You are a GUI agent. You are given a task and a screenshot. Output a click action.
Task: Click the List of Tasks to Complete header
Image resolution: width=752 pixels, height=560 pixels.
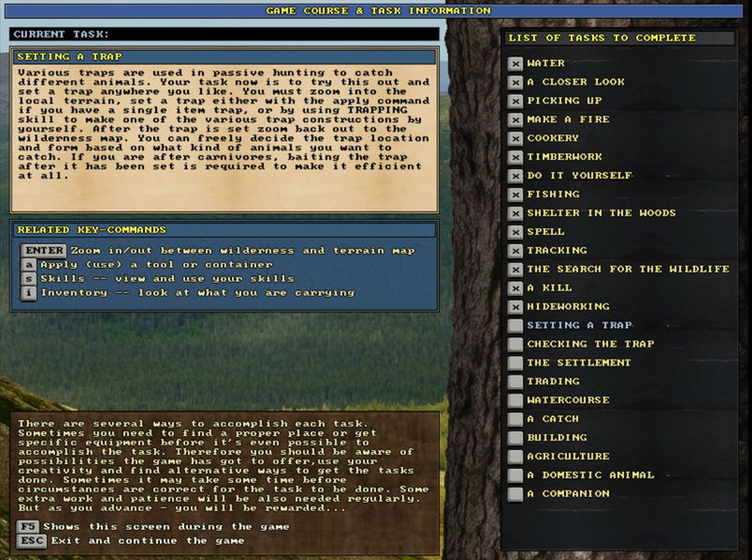(x=618, y=39)
